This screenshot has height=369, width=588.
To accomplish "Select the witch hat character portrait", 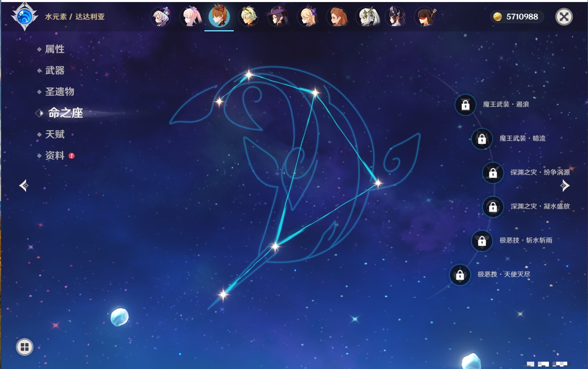I will (278, 17).
